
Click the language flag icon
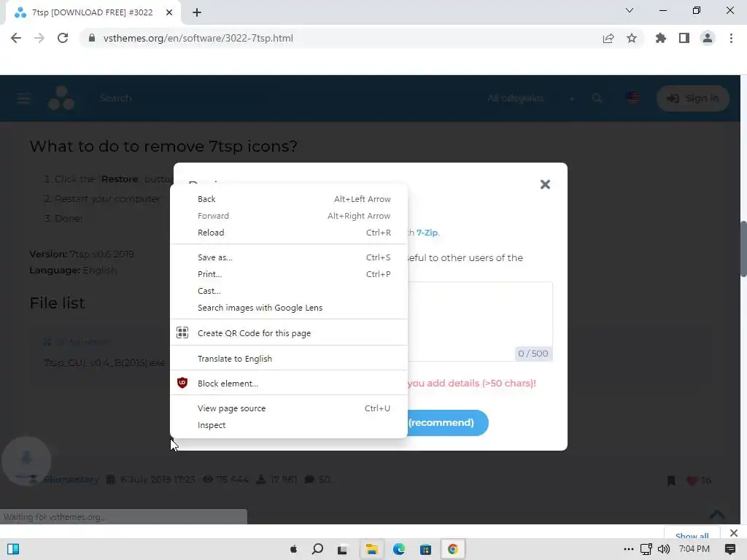click(x=632, y=98)
